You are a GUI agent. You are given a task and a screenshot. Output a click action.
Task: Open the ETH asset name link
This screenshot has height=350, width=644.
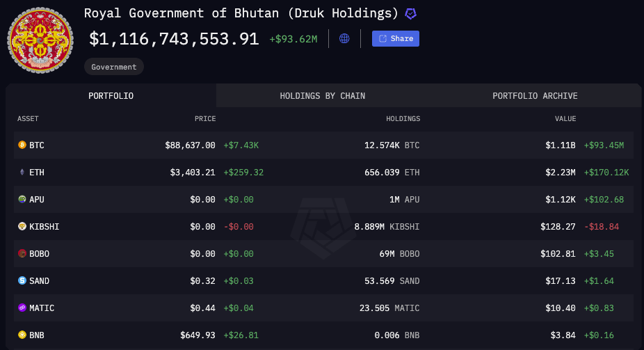coord(37,173)
